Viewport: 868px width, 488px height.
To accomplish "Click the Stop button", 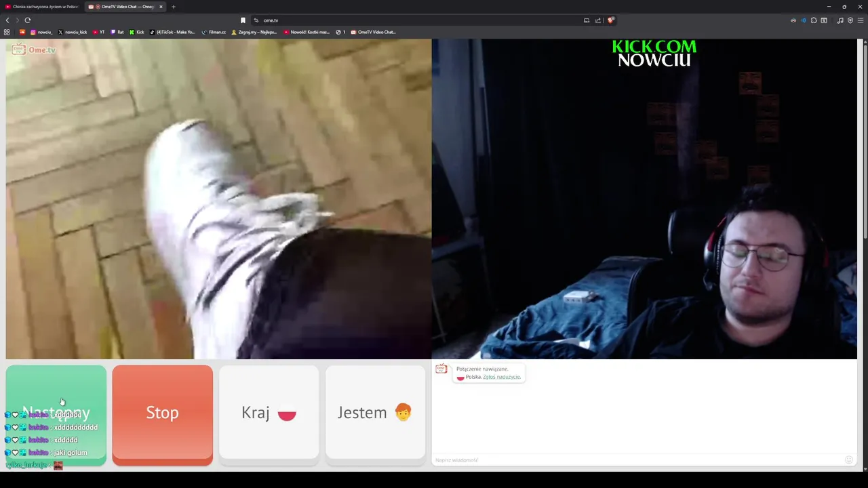I will click(162, 415).
